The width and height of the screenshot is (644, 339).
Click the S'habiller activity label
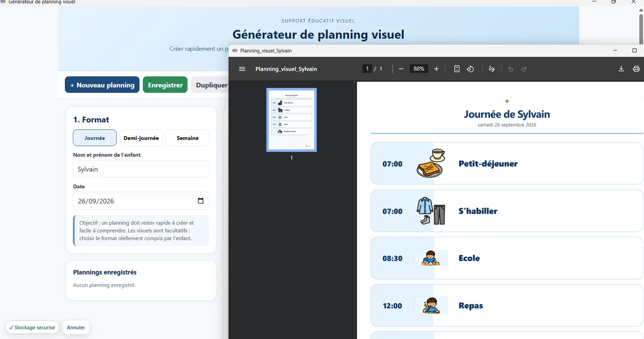(x=478, y=211)
